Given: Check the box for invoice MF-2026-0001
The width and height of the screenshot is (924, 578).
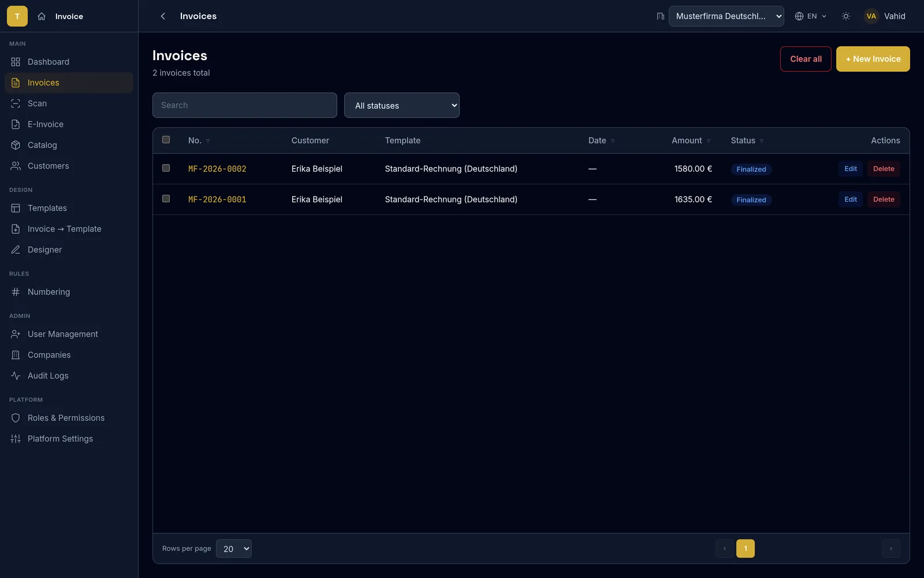Looking at the screenshot, I should 166,199.
